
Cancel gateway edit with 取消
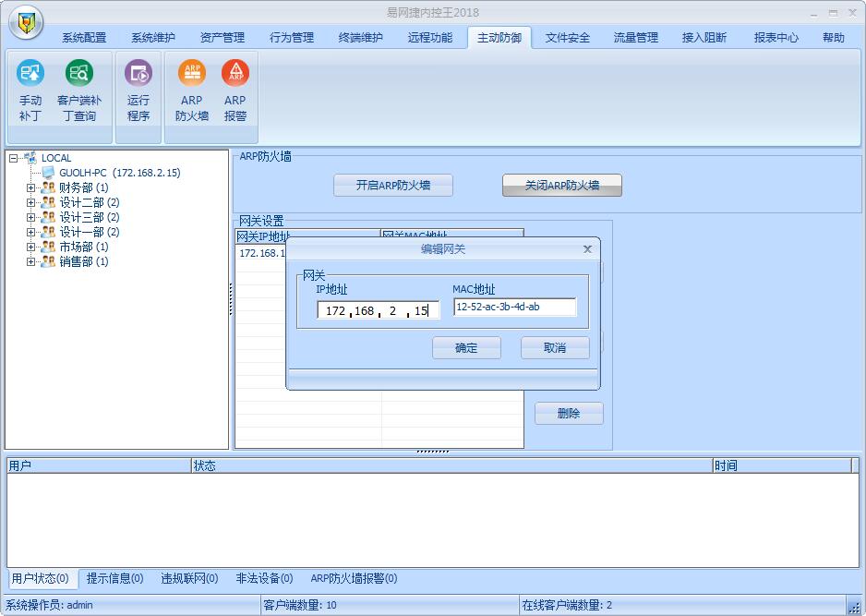[555, 348]
